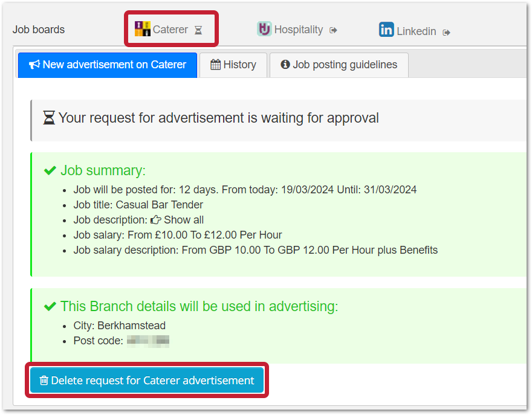Viewport: 532px width, 415px height.
Task: Select the New advertisement on Caterer tab
Action: 108,65
